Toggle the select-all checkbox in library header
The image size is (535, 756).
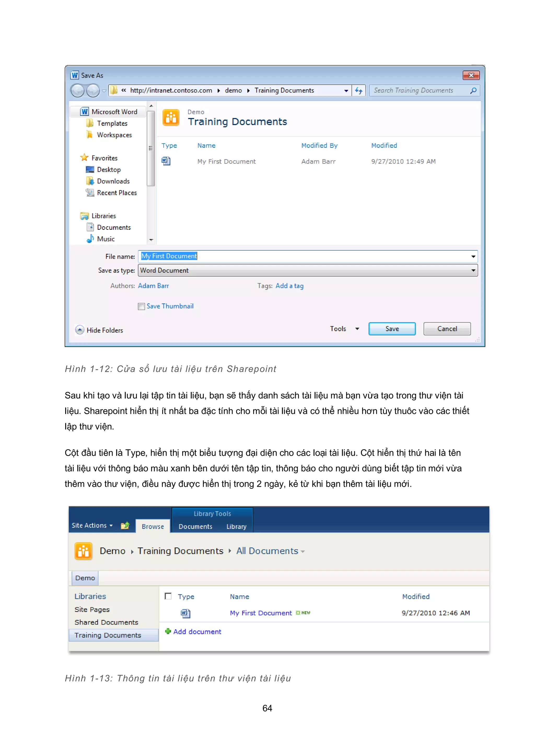168,596
